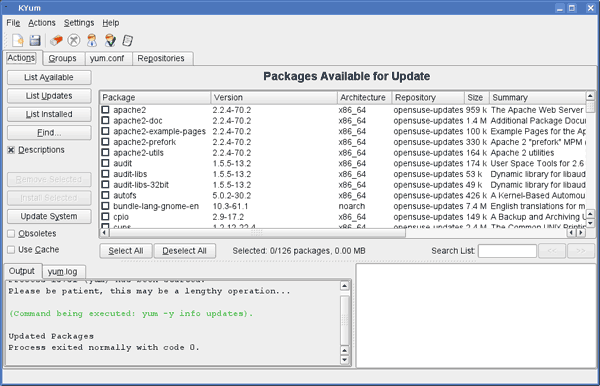The width and height of the screenshot is (600, 386).
Task: Click the List Available button
Action: (49, 77)
